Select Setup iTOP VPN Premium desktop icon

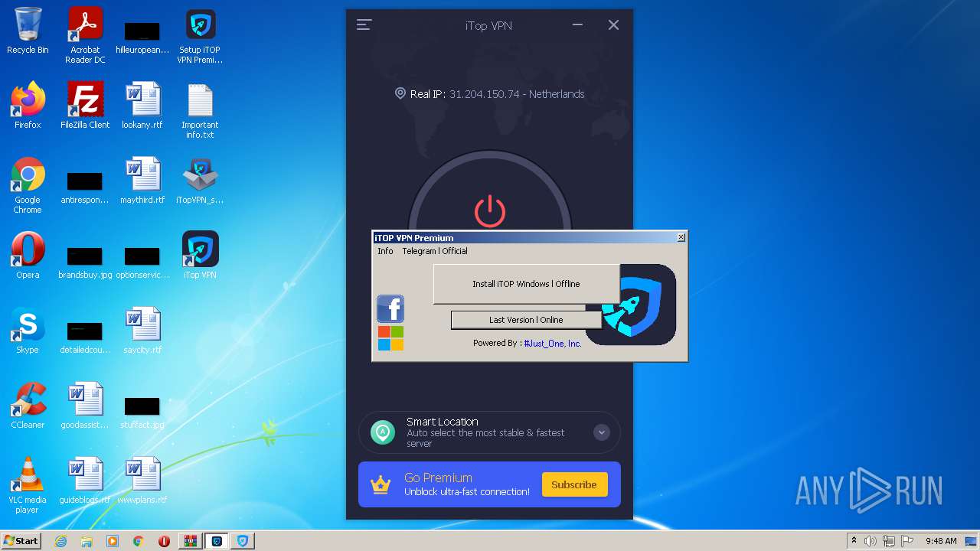tap(200, 35)
